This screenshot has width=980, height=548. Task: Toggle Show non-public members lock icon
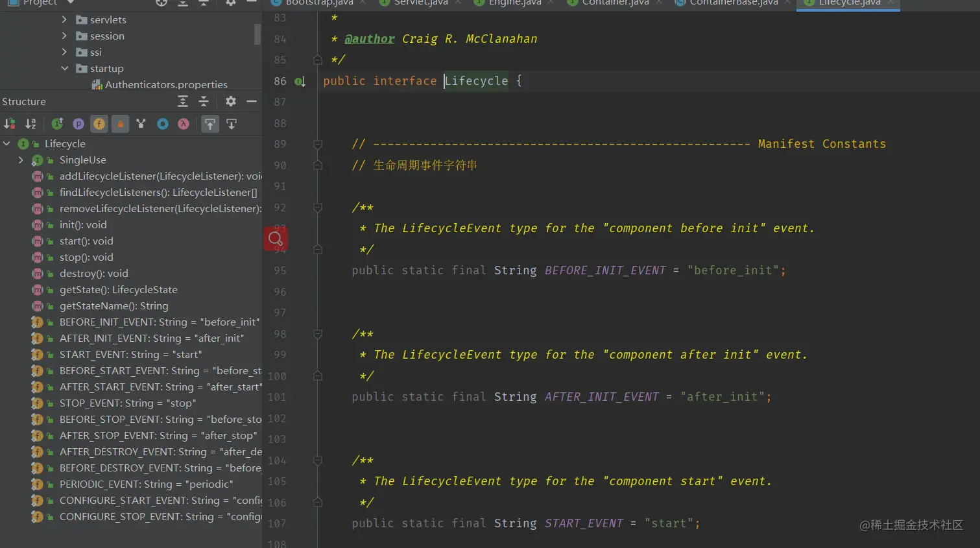point(120,124)
